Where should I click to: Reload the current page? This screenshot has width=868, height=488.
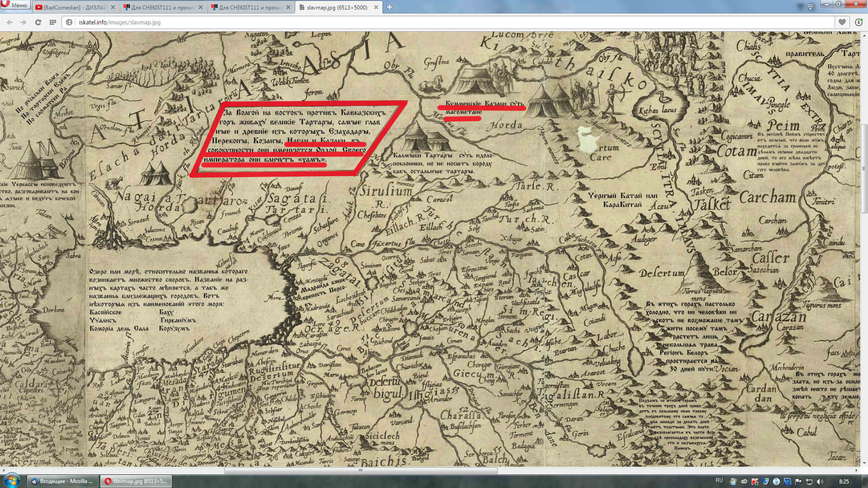tap(38, 22)
